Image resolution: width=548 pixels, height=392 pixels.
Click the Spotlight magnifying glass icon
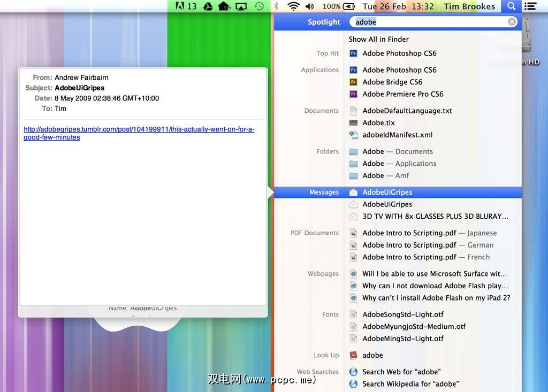pos(511,6)
